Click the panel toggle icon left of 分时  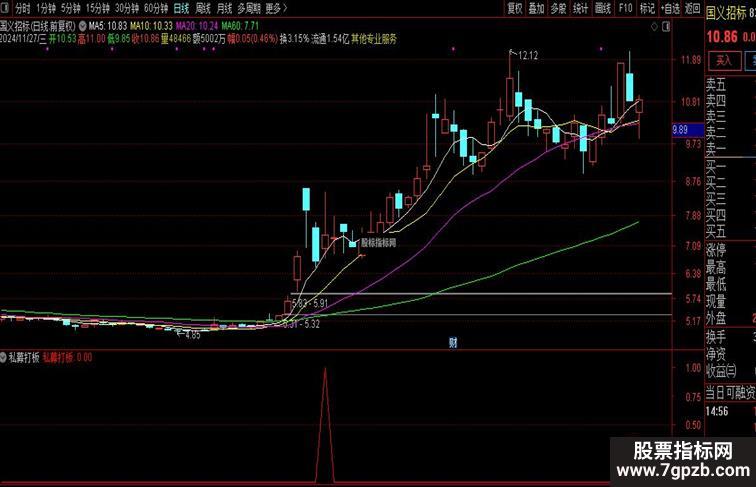point(6,8)
